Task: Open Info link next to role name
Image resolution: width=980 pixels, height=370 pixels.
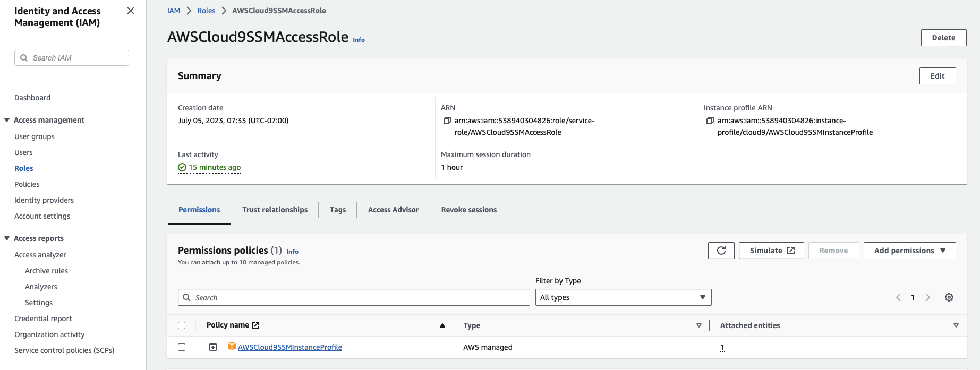Action: pyautogui.click(x=359, y=40)
